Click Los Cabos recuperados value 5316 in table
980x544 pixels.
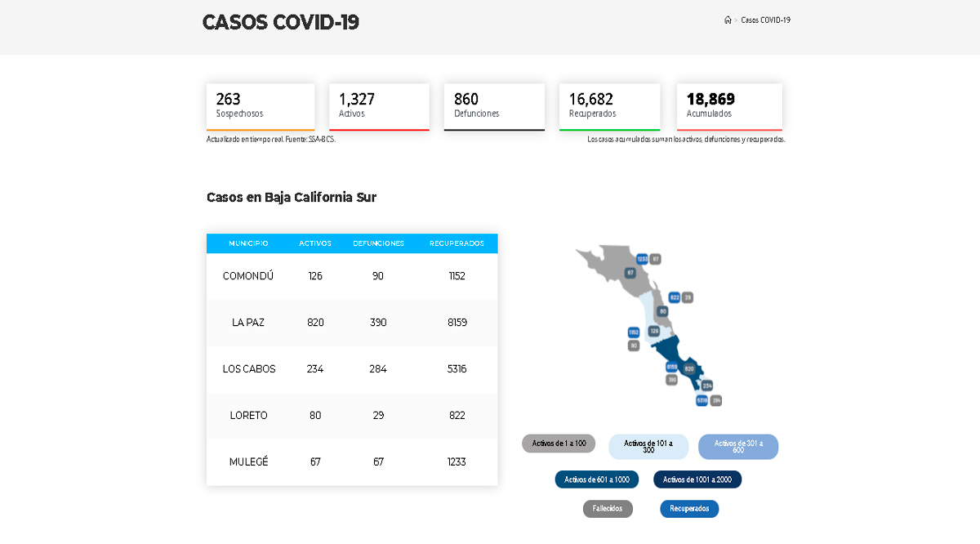(x=457, y=369)
